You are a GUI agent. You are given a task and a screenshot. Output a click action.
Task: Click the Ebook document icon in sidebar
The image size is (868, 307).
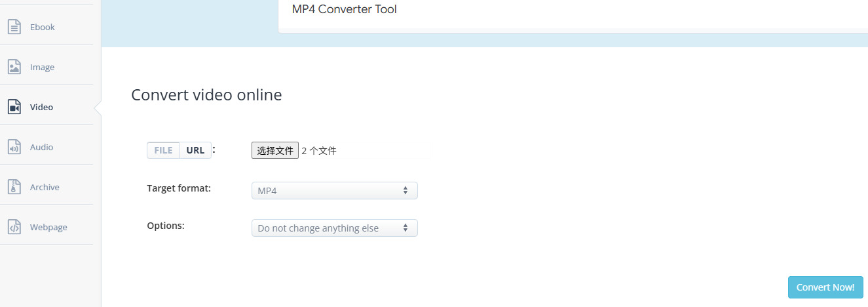click(14, 27)
